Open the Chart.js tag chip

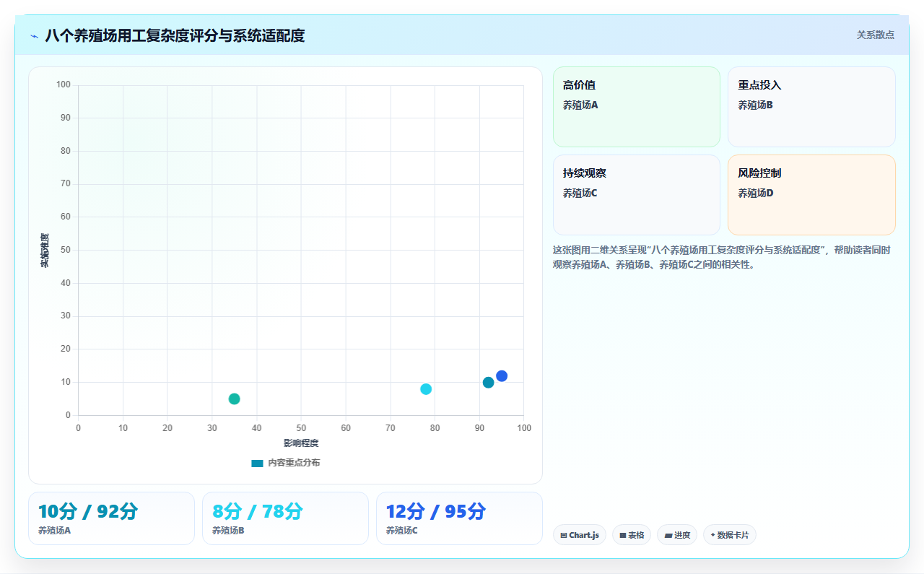click(580, 535)
